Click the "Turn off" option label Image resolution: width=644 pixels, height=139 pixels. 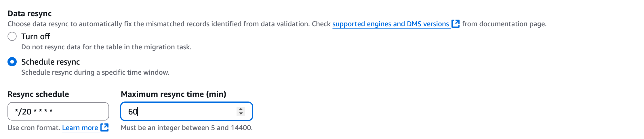(36, 37)
